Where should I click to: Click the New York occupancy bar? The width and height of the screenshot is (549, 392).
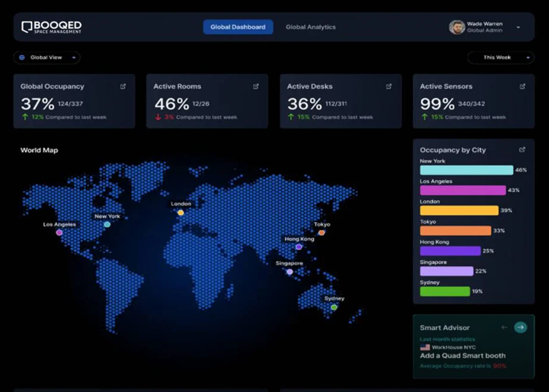[466, 170]
